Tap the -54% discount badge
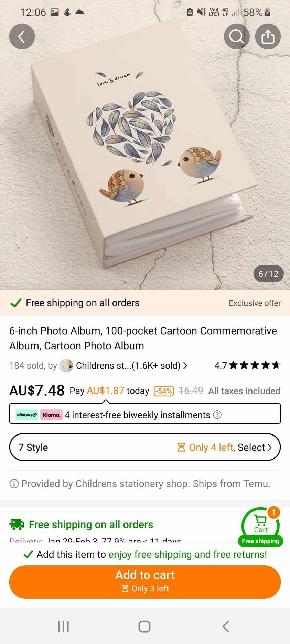 [164, 391]
